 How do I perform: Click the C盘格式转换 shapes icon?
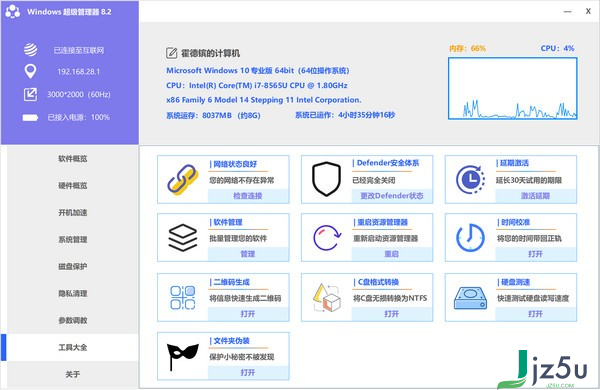(x=326, y=297)
